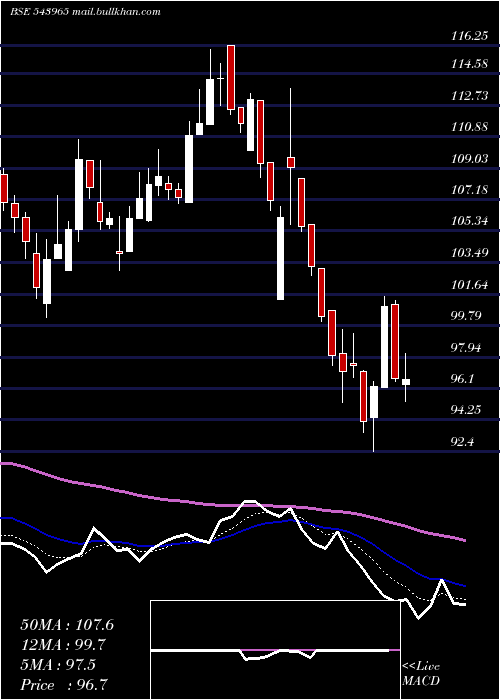Click the 92.4 price level label

click(x=463, y=442)
